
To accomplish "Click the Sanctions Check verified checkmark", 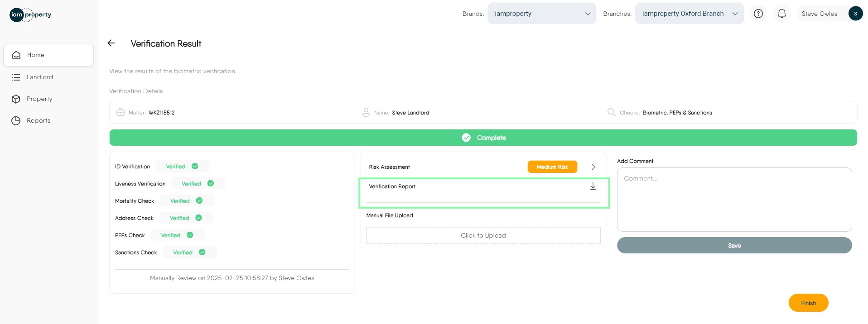I will point(202,253).
